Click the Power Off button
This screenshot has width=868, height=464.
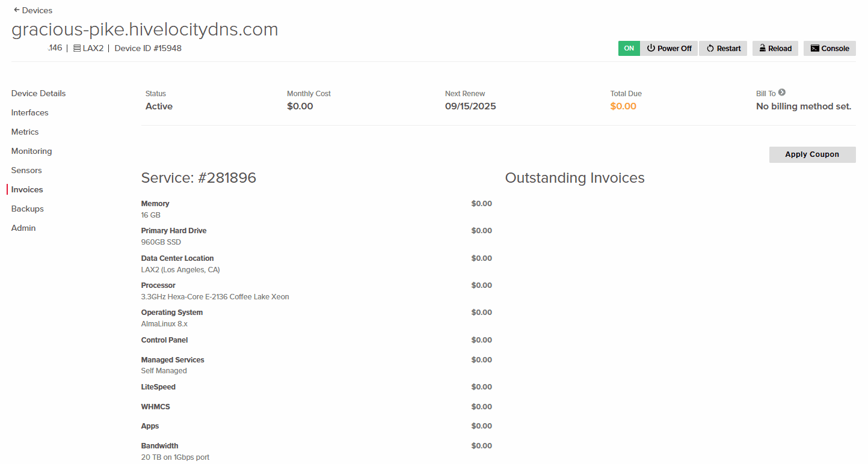pos(669,49)
